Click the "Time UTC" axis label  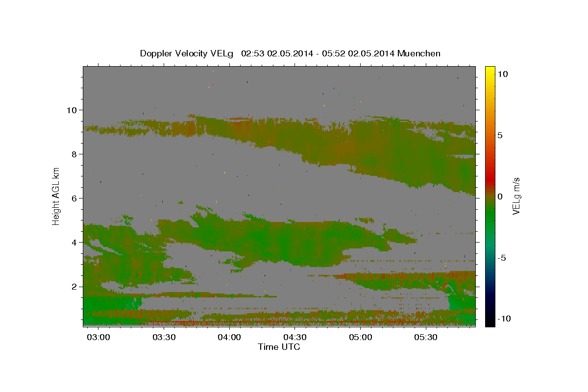279,347
